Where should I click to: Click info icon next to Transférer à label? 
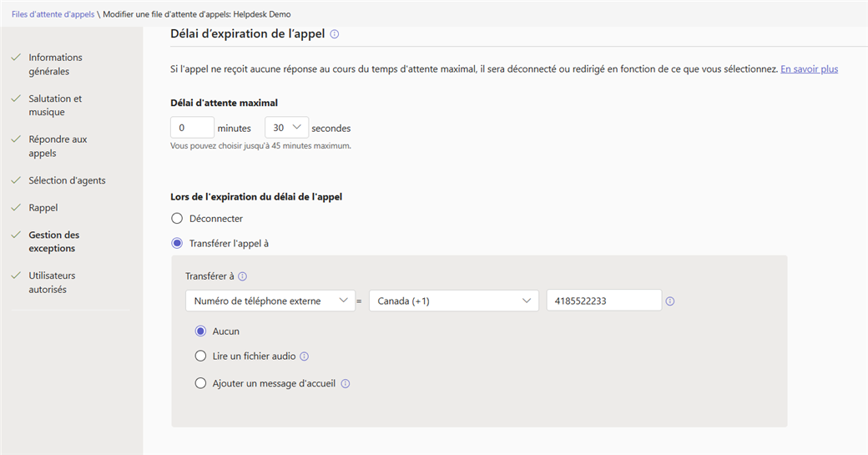click(243, 276)
